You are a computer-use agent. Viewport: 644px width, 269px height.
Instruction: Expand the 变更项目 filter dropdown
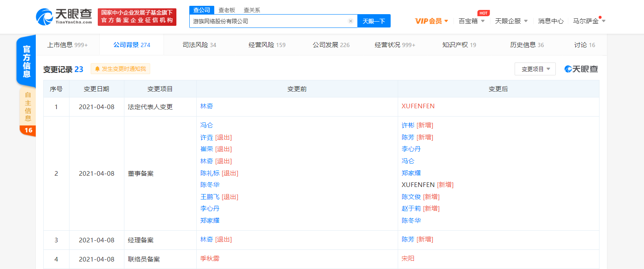coord(535,69)
